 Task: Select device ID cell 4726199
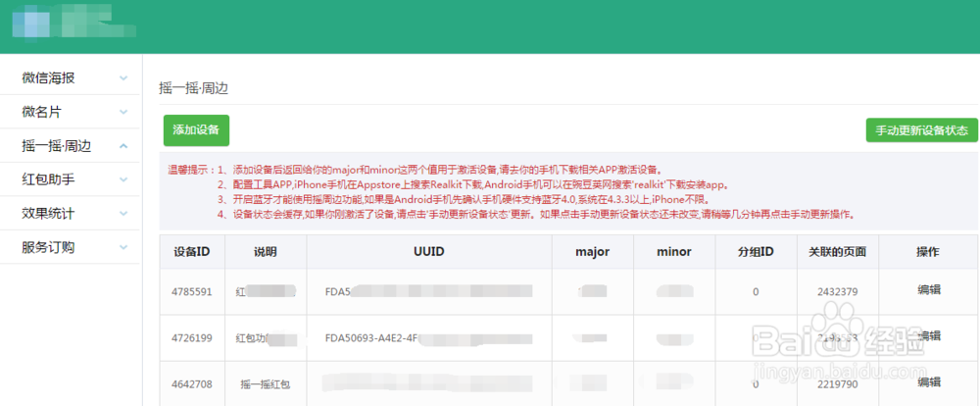point(192,337)
